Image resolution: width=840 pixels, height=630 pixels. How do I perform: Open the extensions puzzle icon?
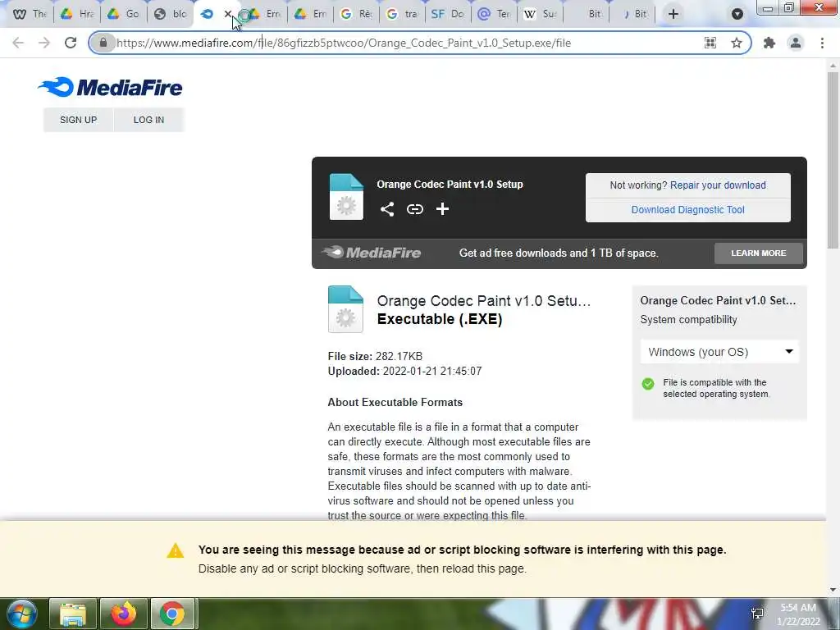tap(769, 43)
